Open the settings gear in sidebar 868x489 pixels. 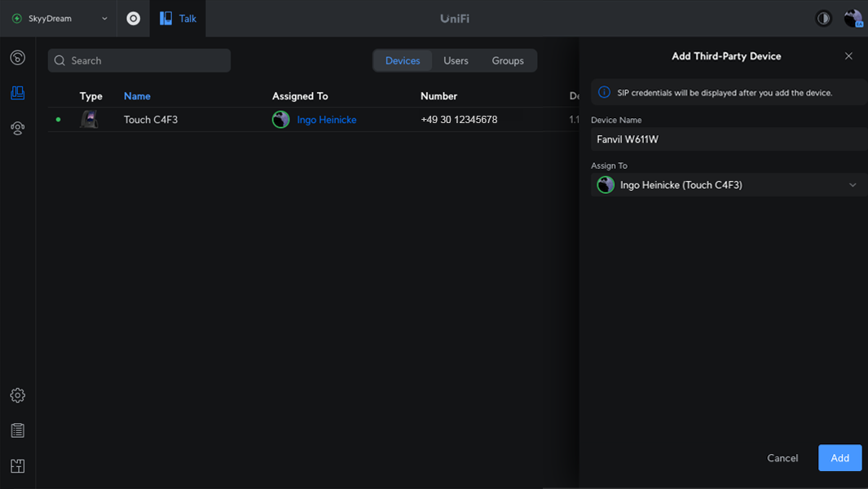17,395
